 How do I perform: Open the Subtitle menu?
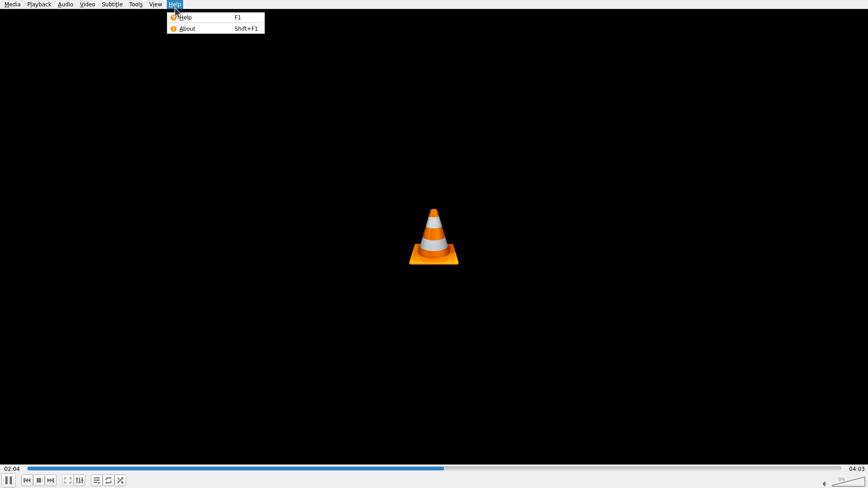[x=112, y=5]
